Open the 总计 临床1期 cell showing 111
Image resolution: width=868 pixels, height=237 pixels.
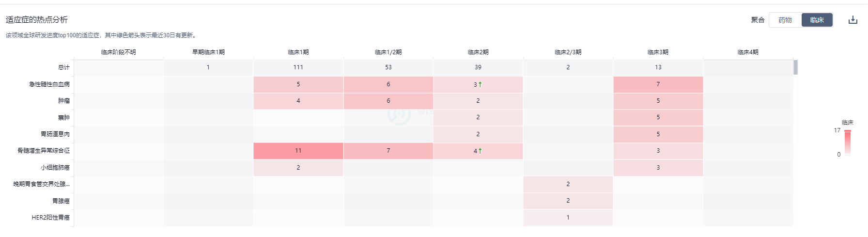tap(298, 67)
